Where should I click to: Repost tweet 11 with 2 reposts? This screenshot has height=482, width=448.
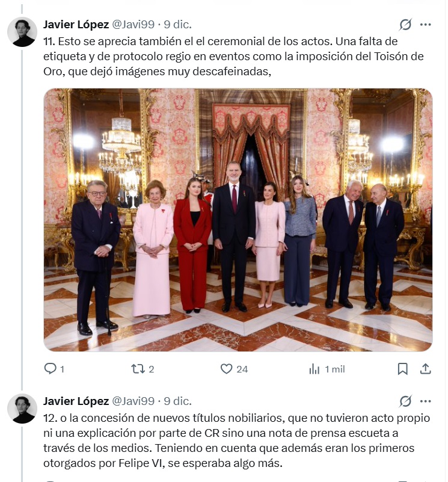tap(143, 368)
